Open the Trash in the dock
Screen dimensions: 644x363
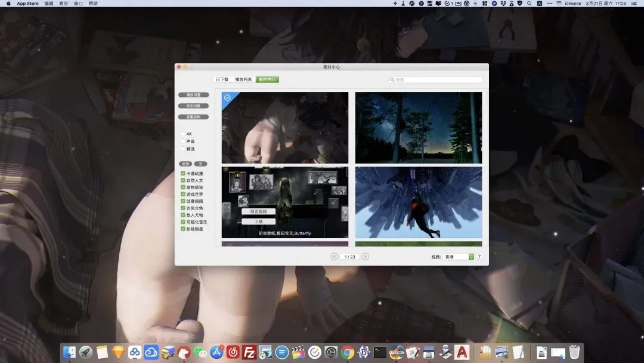pyautogui.click(x=575, y=352)
